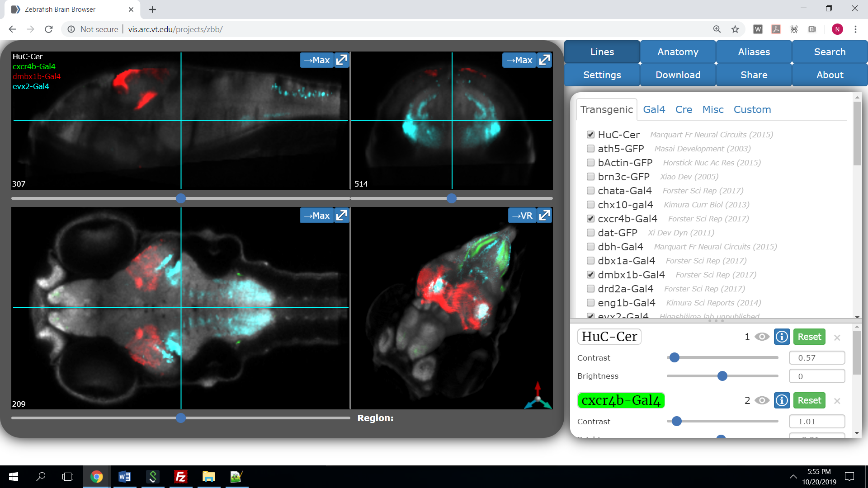Open info for the HuC-Cer line

782,337
